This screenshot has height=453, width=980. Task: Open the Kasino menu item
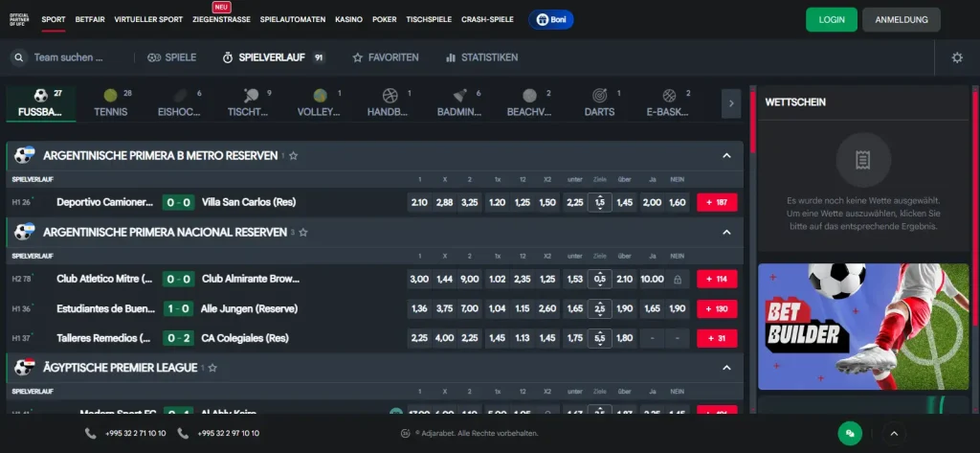pos(348,19)
